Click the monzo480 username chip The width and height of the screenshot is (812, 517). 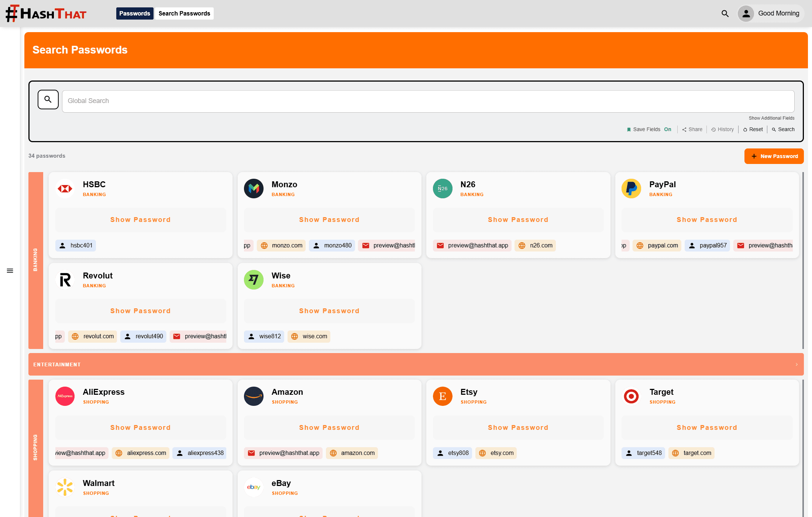(332, 245)
